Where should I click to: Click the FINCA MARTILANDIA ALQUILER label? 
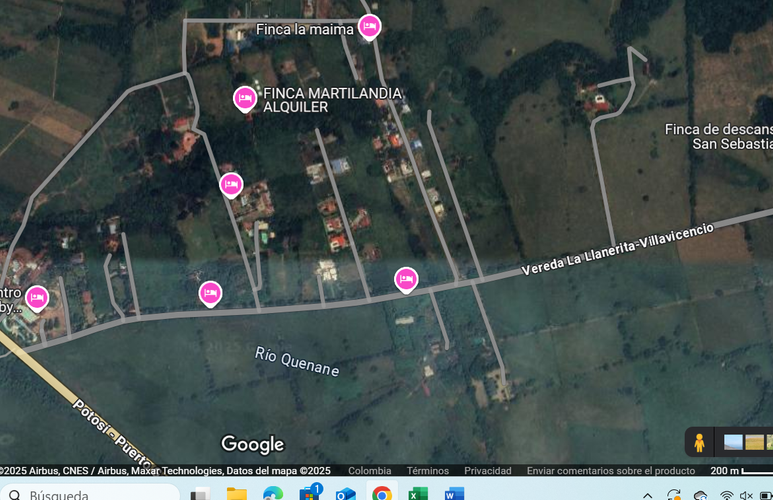click(x=332, y=100)
